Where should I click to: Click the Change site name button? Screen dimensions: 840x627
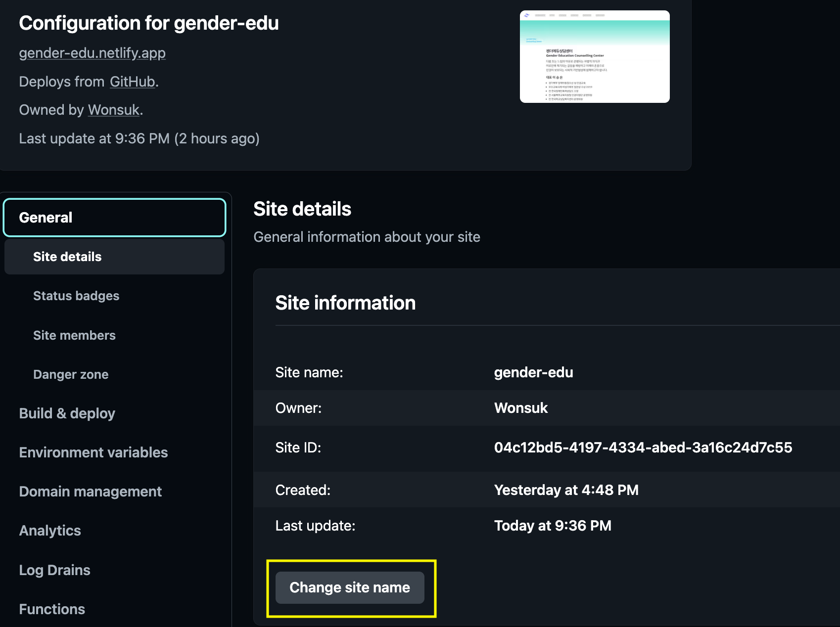coord(350,587)
